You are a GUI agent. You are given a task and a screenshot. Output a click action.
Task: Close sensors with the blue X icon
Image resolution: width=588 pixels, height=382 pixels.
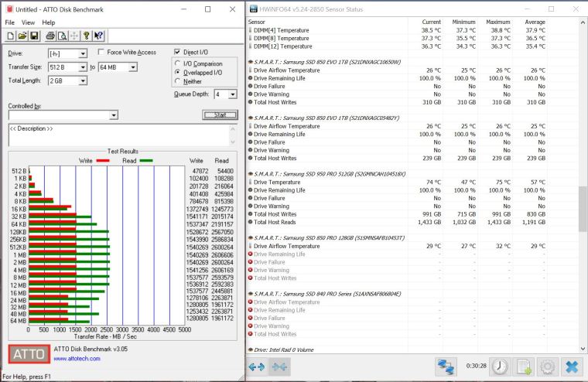coord(572,367)
